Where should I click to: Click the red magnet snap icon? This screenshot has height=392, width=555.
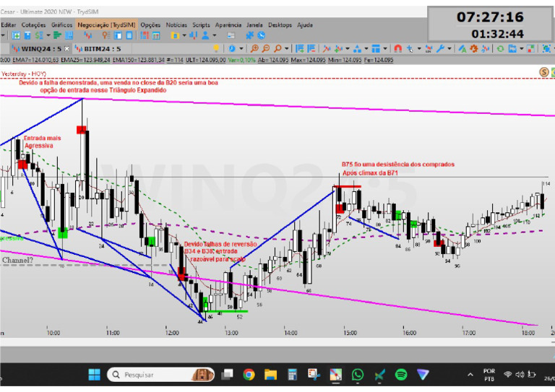click(398, 48)
